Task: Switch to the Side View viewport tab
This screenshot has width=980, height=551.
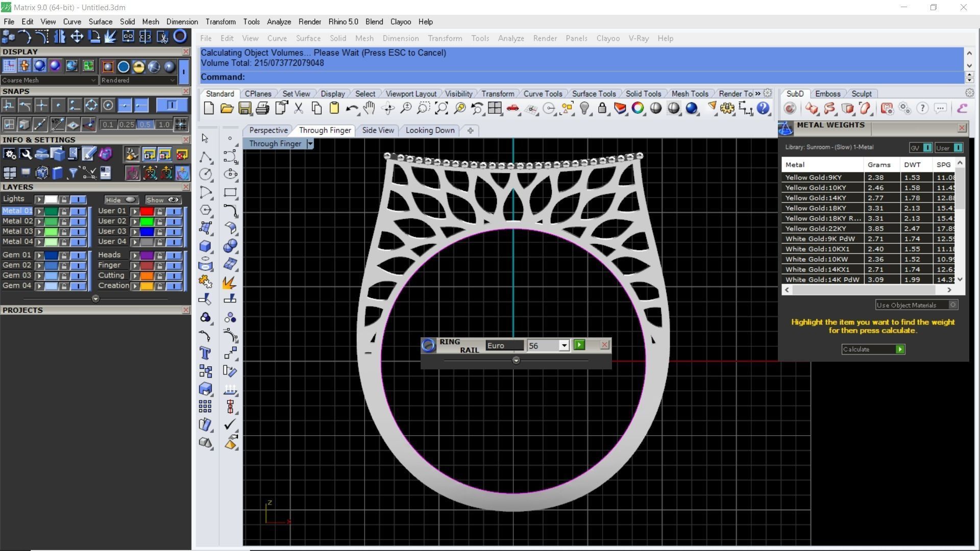Action: click(378, 130)
